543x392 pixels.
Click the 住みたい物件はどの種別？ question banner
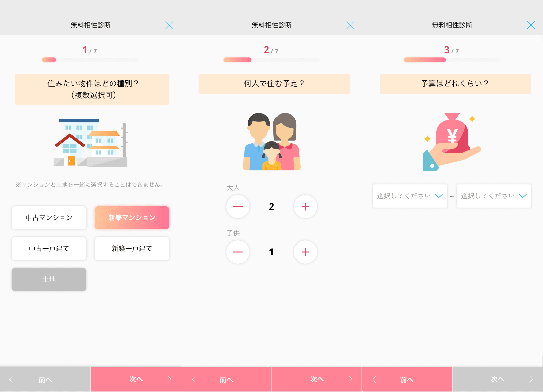coord(92,89)
